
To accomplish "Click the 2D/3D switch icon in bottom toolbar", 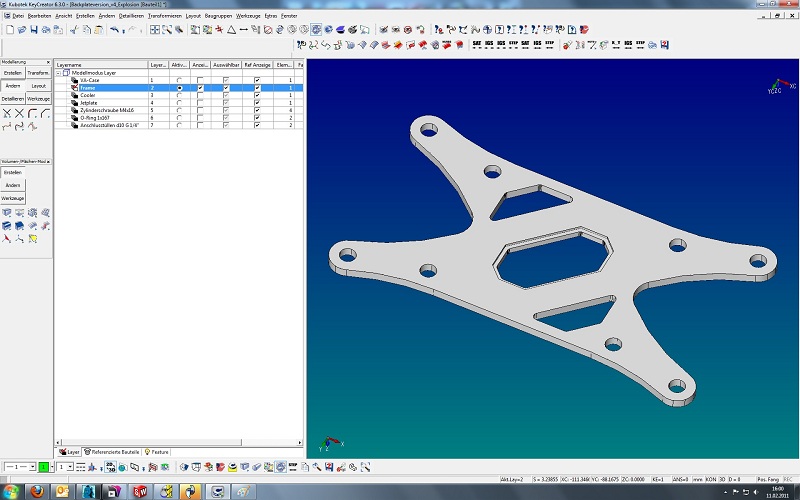I will point(111,467).
